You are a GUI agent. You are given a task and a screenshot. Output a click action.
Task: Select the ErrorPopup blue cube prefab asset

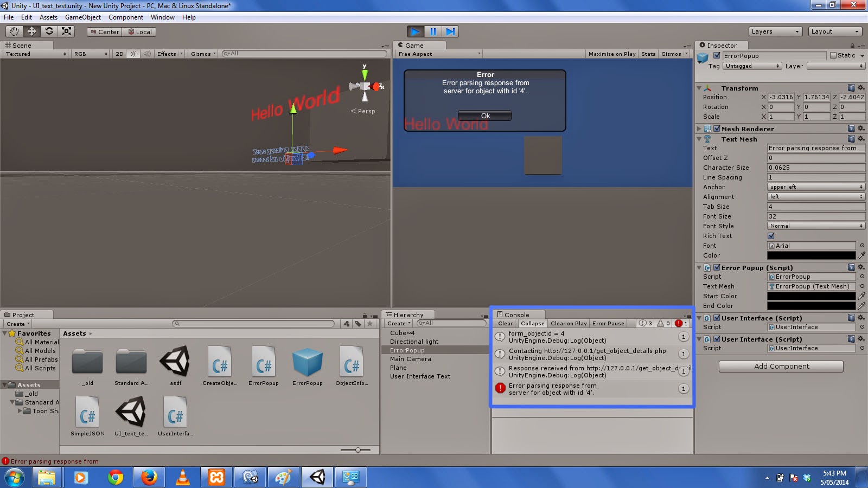pyautogui.click(x=308, y=365)
